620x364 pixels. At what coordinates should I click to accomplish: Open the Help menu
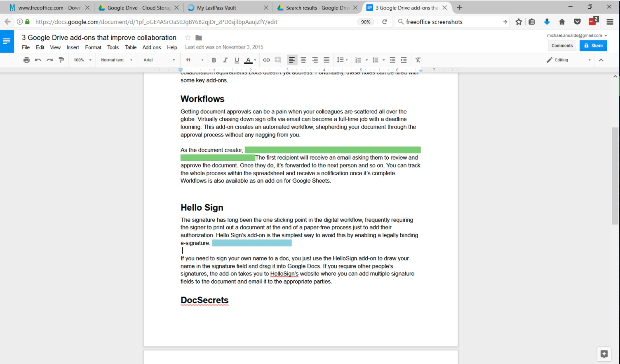point(172,47)
